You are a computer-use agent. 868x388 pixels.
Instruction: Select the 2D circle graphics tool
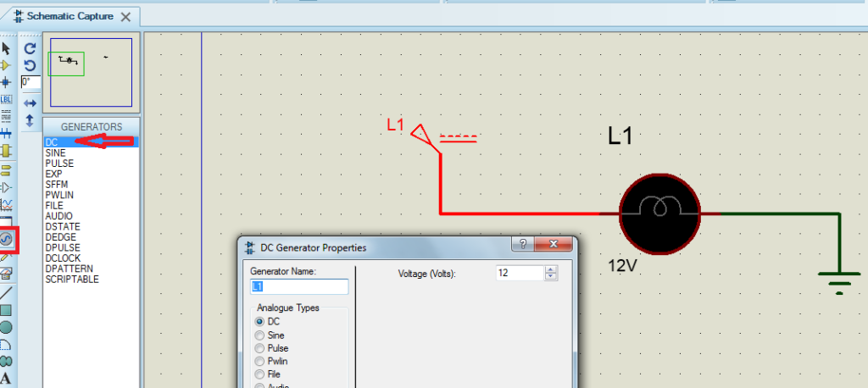[x=7, y=327]
